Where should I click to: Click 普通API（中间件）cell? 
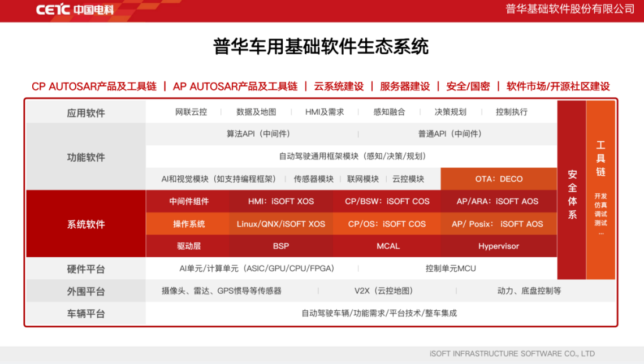click(449, 134)
